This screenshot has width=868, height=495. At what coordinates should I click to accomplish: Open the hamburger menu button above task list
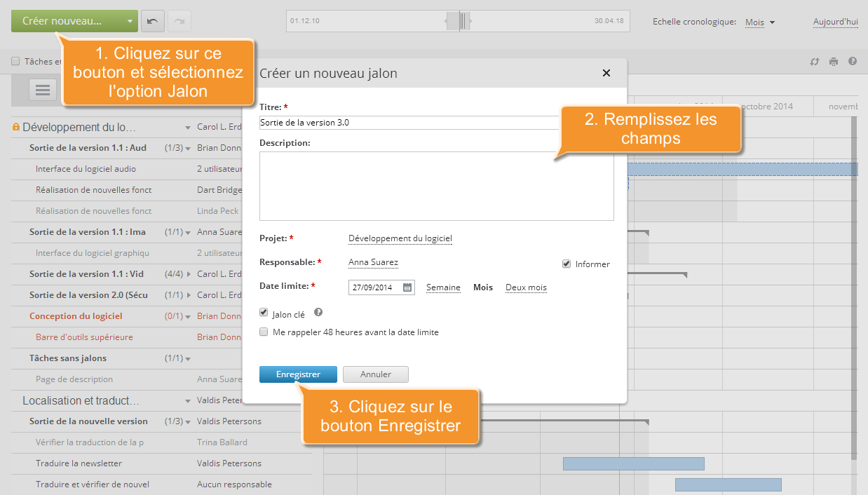pyautogui.click(x=43, y=89)
